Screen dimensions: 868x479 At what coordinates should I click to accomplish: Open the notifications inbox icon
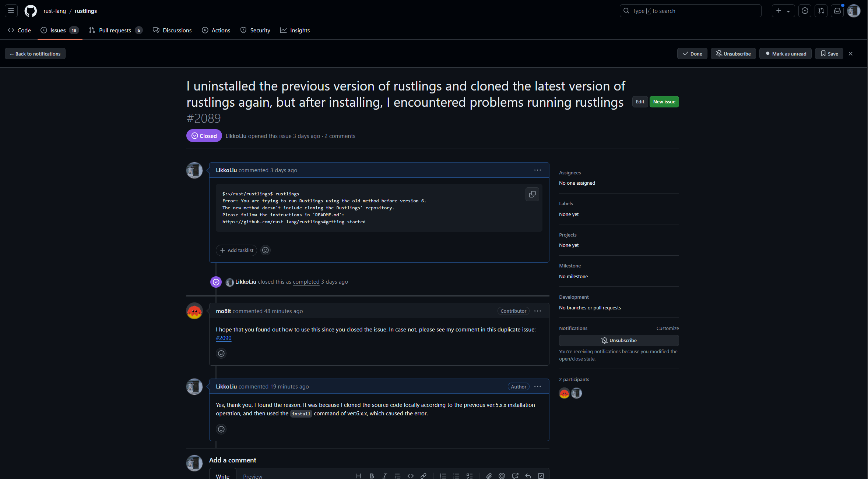point(837,11)
